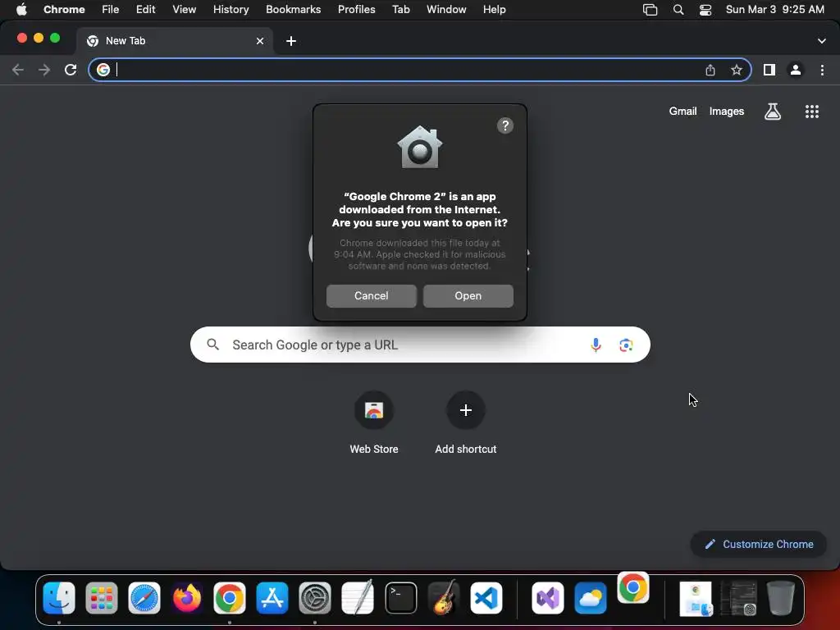Open GarageBand from the Dock
Image resolution: width=840 pixels, height=630 pixels.
[x=444, y=598]
